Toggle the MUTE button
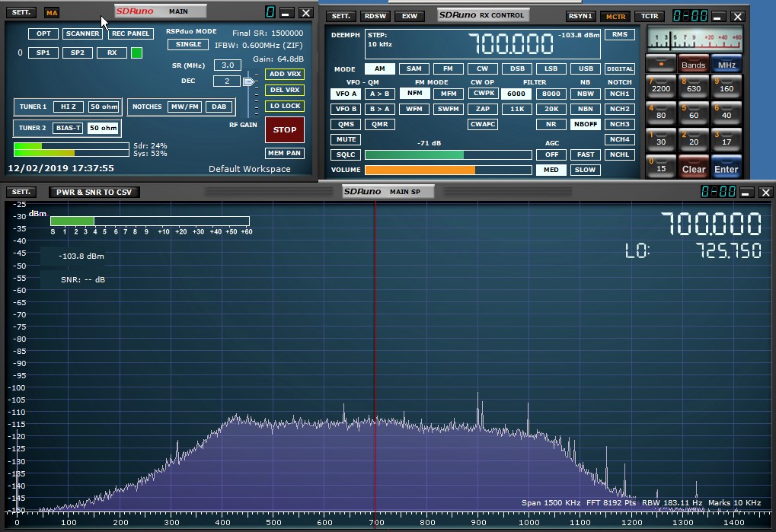 tap(346, 139)
